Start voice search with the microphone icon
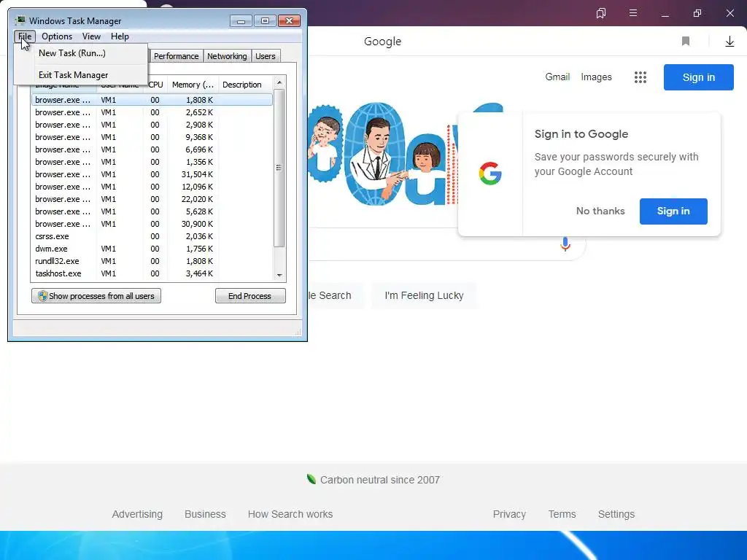 pyautogui.click(x=565, y=244)
